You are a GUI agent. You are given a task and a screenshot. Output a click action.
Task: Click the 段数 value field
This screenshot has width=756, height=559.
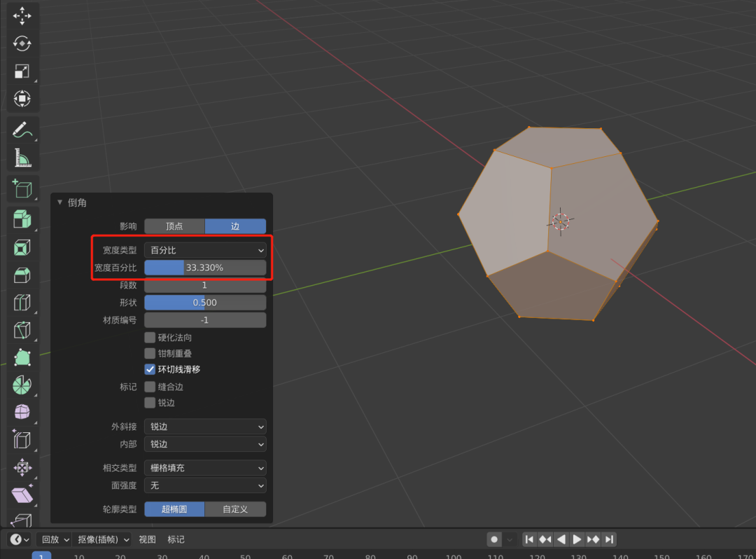(205, 285)
